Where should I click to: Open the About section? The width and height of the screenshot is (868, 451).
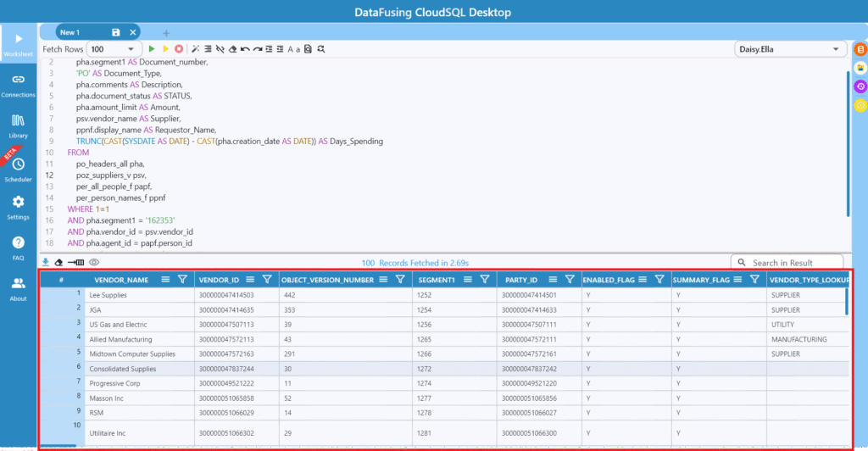tap(19, 289)
